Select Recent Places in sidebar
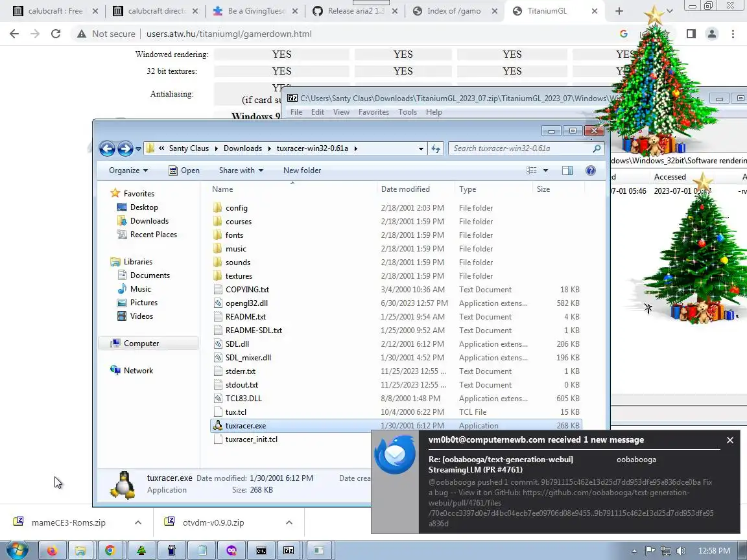This screenshot has height=560, width=747. click(x=147, y=234)
